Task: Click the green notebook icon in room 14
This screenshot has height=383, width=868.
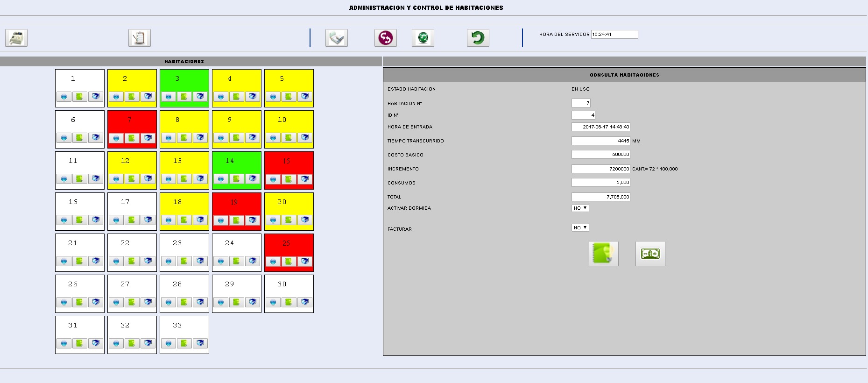Action: pyautogui.click(x=237, y=179)
